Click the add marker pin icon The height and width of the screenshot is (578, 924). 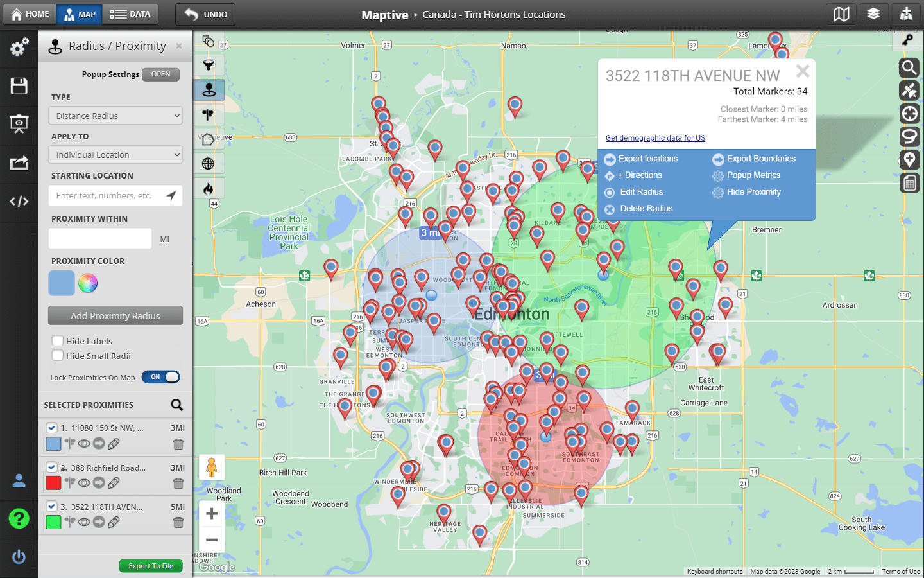click(909, 159)
